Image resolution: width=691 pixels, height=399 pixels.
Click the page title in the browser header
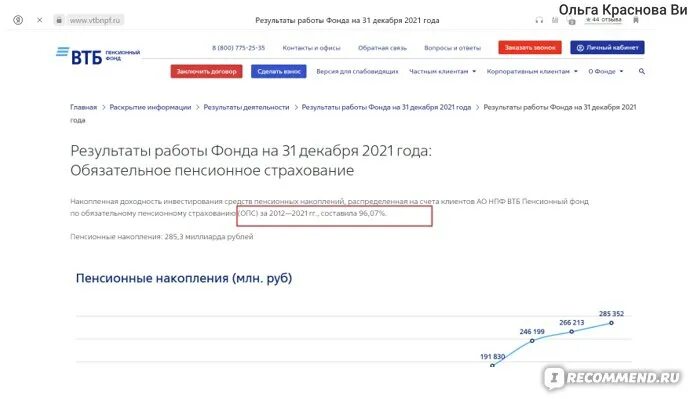347,20
